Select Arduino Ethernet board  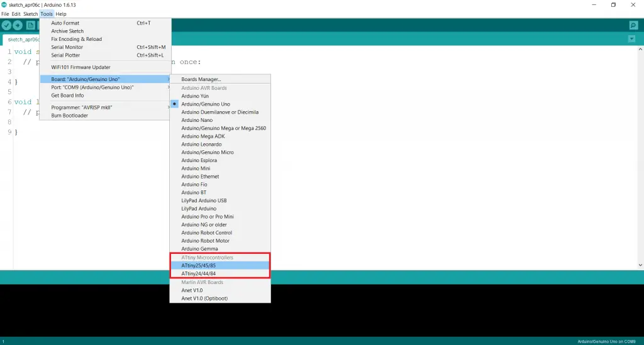pyautogui.click(x=220, y=177)
